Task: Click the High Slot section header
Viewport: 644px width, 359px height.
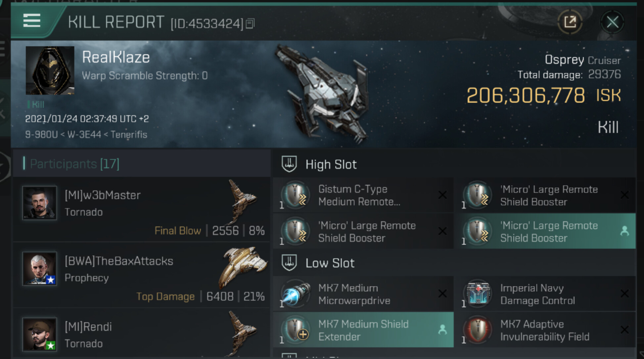Action: (331, 164)
